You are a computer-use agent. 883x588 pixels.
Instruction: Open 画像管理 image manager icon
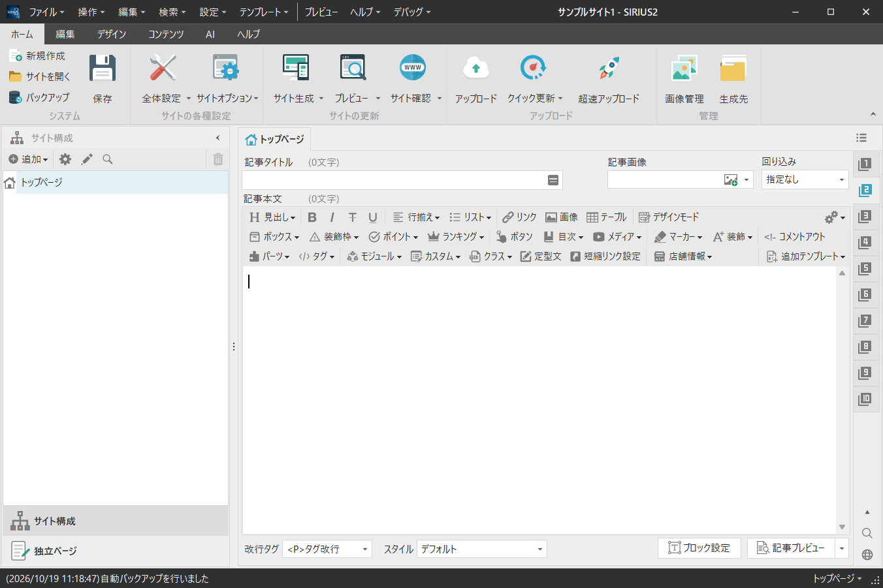pos(684,68)
